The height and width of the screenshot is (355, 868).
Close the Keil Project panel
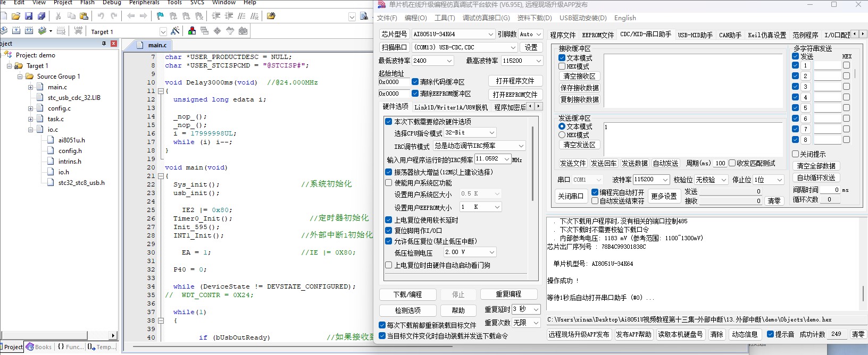[114, 44]
